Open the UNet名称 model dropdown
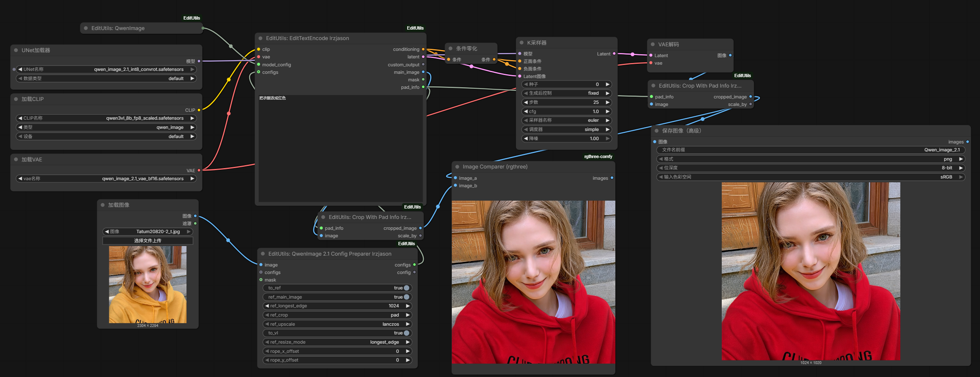980x377 pixels. coord(106,69)
